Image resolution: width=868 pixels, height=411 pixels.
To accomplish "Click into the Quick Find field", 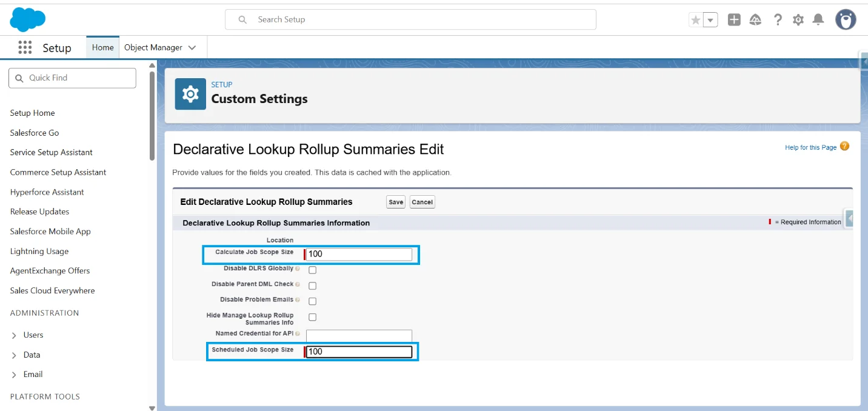I will [x=72, y=78].
